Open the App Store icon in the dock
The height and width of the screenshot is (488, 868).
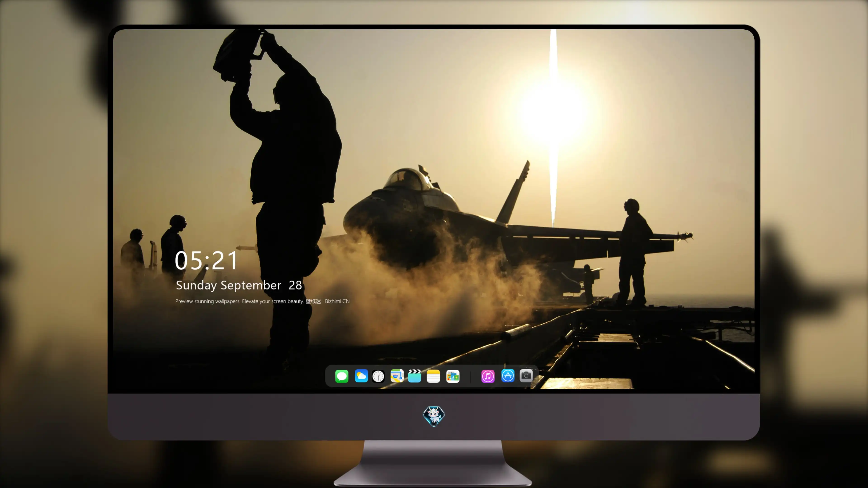pos(508,375)
